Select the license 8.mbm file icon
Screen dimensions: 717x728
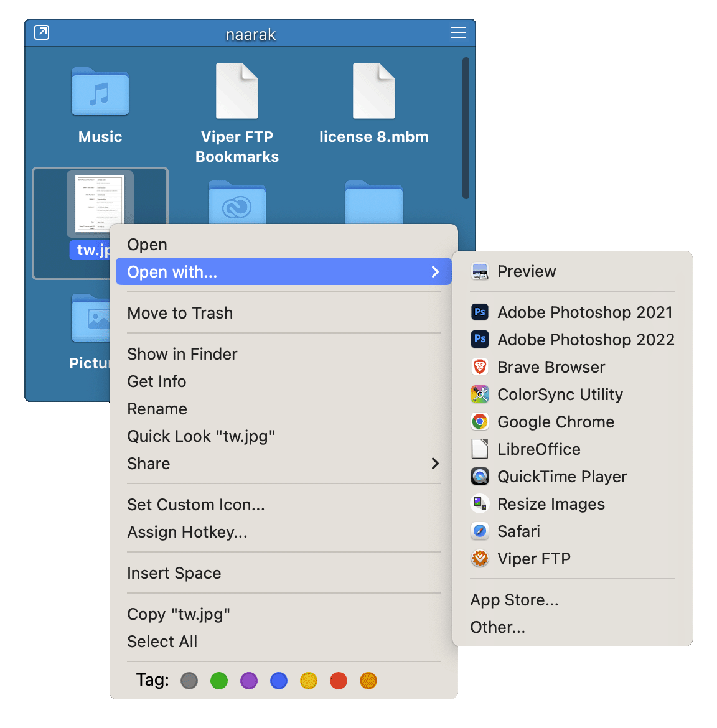[374, 91]
